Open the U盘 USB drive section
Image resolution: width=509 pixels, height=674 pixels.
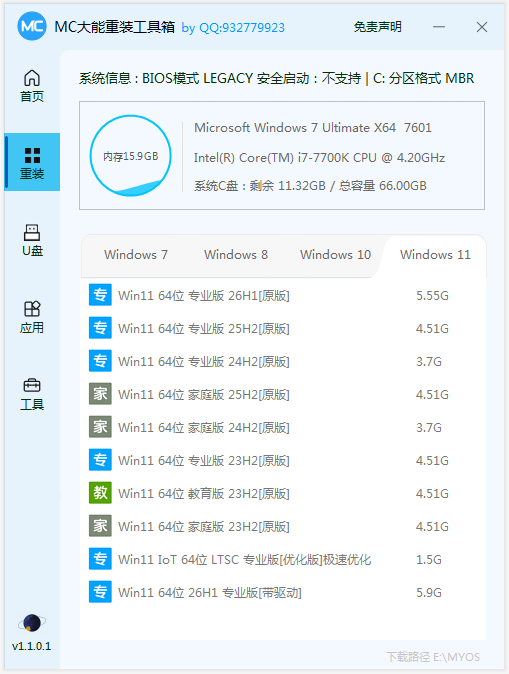pyautogui.click(x=32, y=240)
